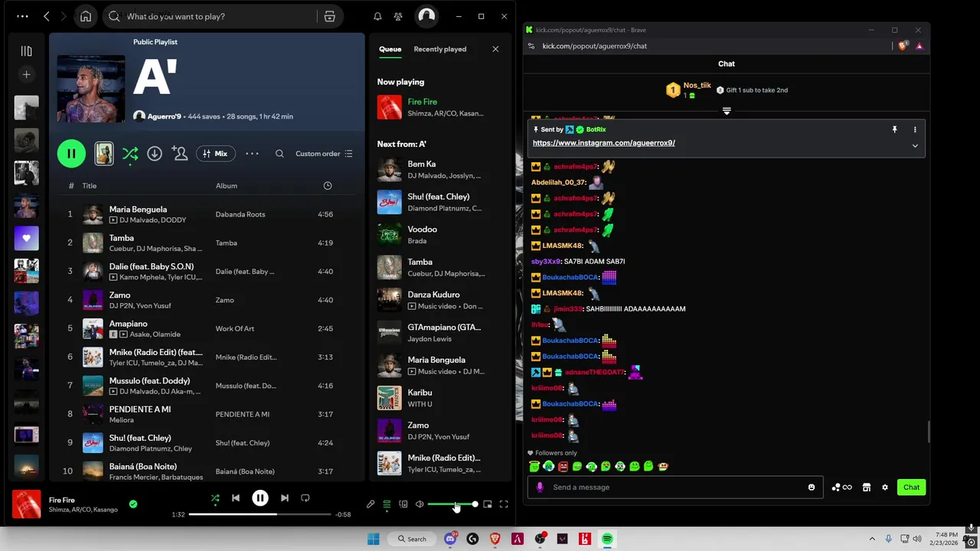This screenshot has width=980, height=551.
Task: Open the Kick shop storefront icon
Action: pos(867,487)
